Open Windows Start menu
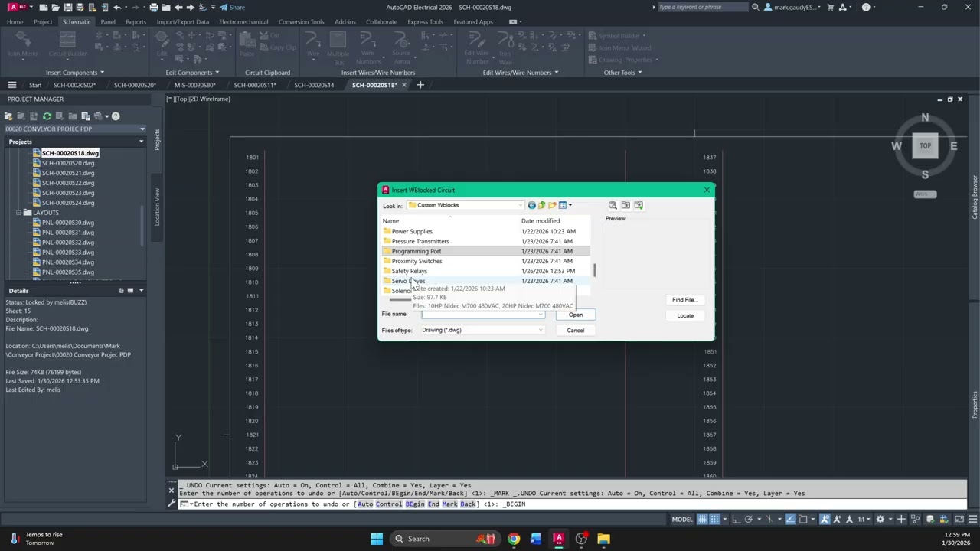980x551 pixels. click(377, 539)
